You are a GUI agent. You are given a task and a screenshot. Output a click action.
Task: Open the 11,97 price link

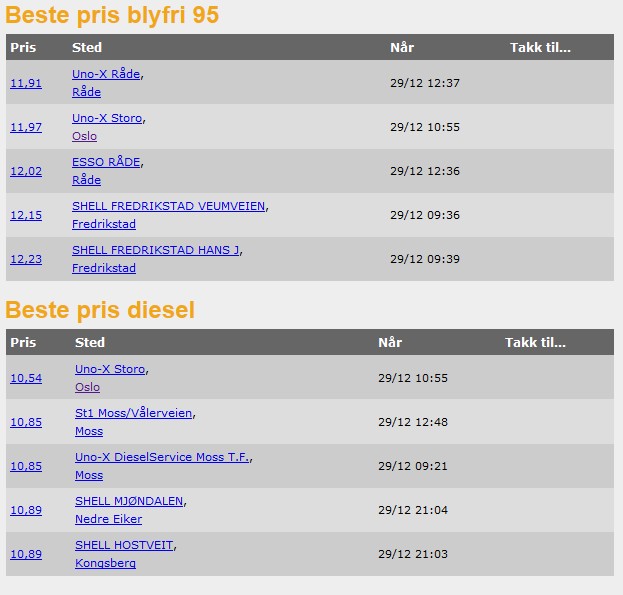(26, 127)
